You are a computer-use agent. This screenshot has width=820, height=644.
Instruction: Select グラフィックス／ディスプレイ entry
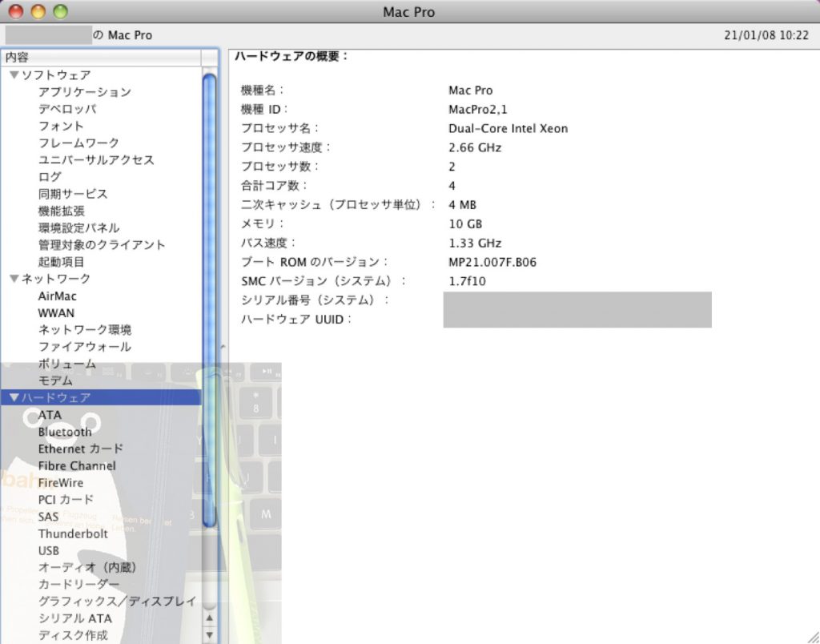[117, 601]
